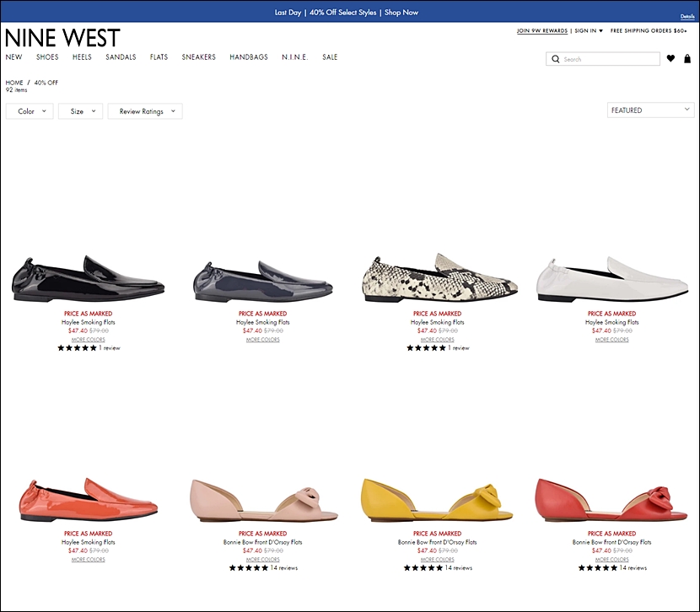
Task: Open the NEW menu
Action: [x=13, y=57]
